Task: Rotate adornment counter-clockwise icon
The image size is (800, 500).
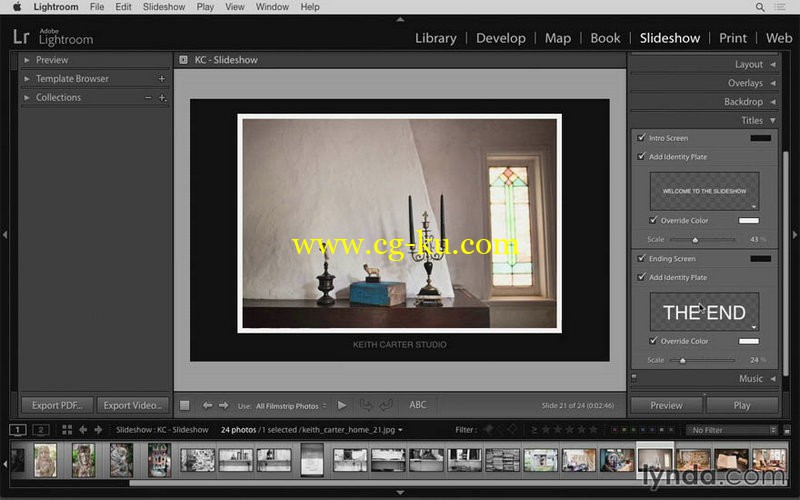Action: coord(366,405)
